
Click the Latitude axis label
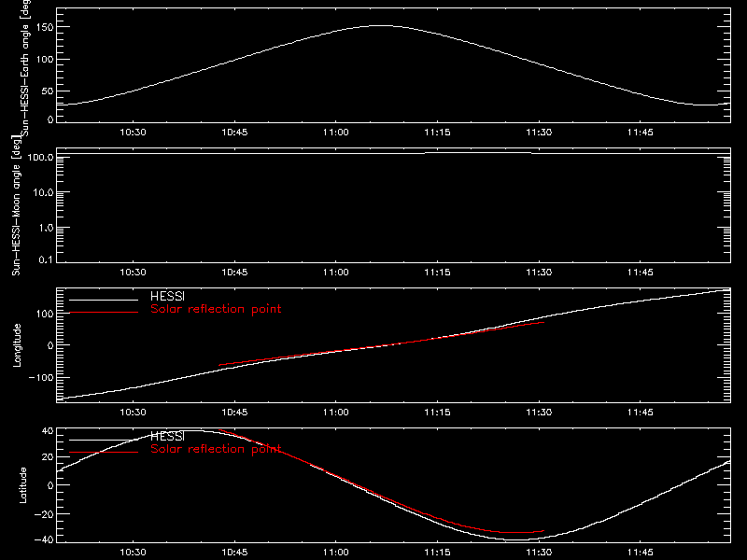(x=22, y=485)
